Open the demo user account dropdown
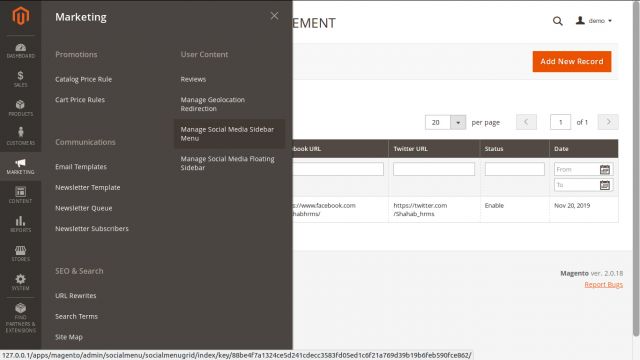Viewport: 640px width, 360px height. 593,20
